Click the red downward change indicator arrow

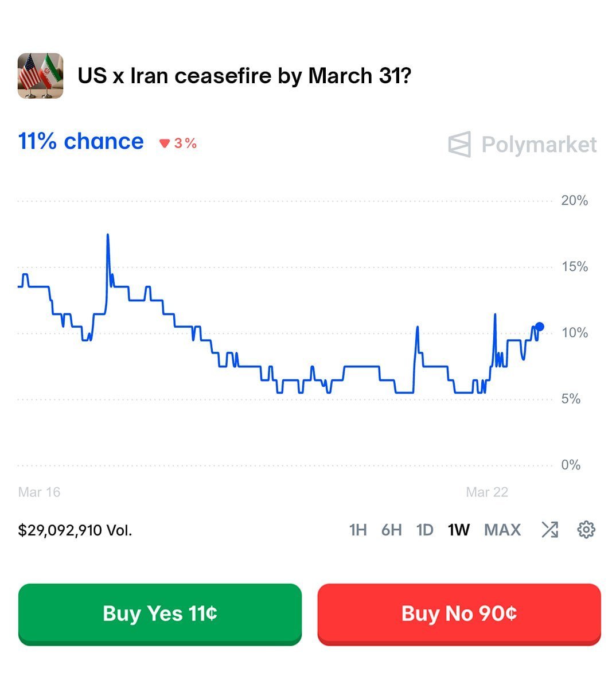(x=163, y=143)
